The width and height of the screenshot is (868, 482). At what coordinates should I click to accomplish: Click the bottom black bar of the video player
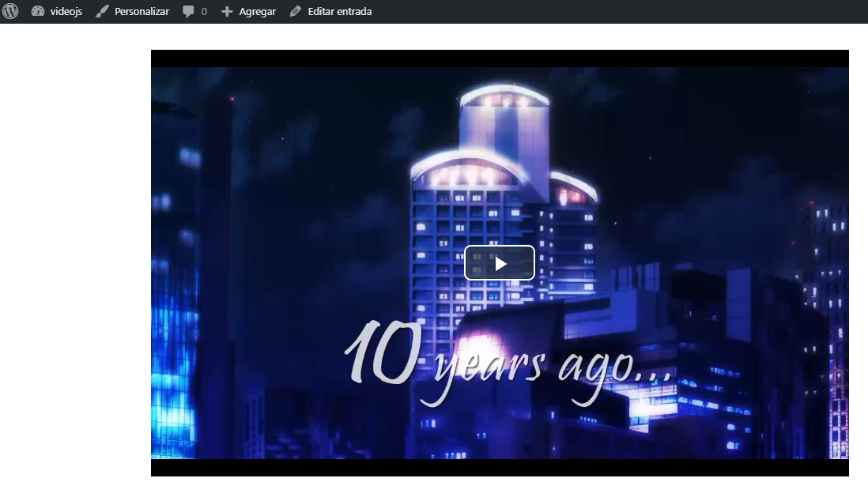pyautogui.click(x=500, y=468)
